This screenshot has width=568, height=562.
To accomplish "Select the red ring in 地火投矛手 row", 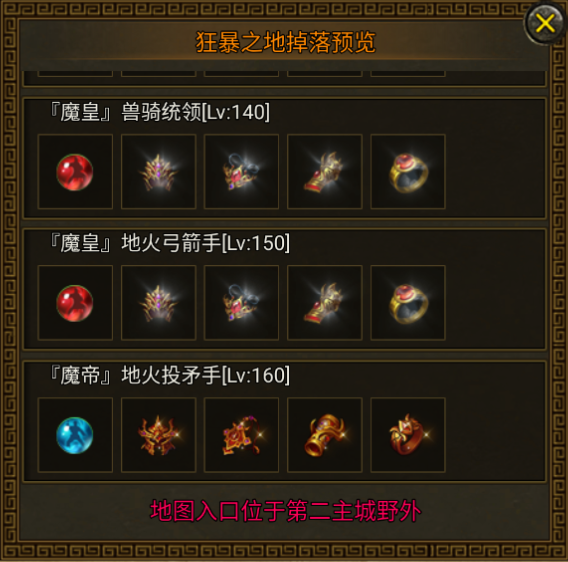I will [x=408, y=435].
